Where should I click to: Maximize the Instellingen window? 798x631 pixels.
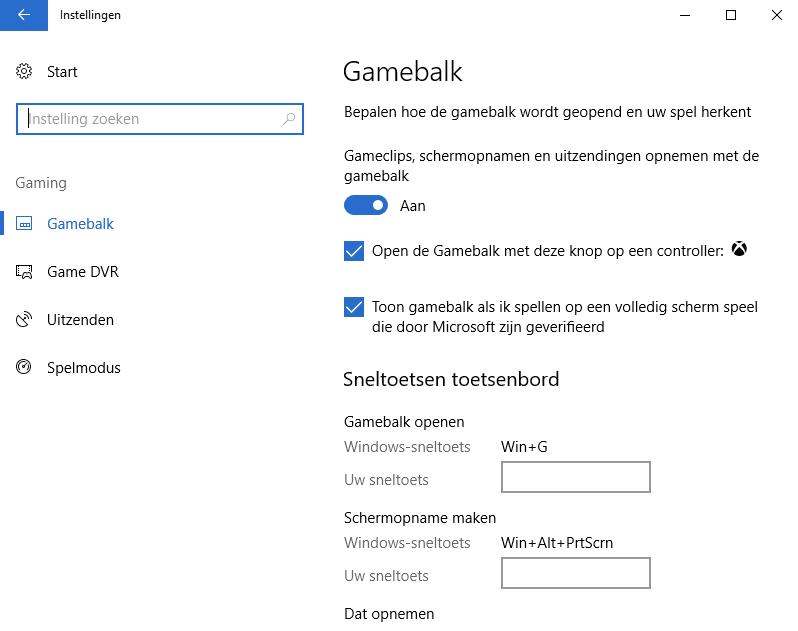coord(731,15)
